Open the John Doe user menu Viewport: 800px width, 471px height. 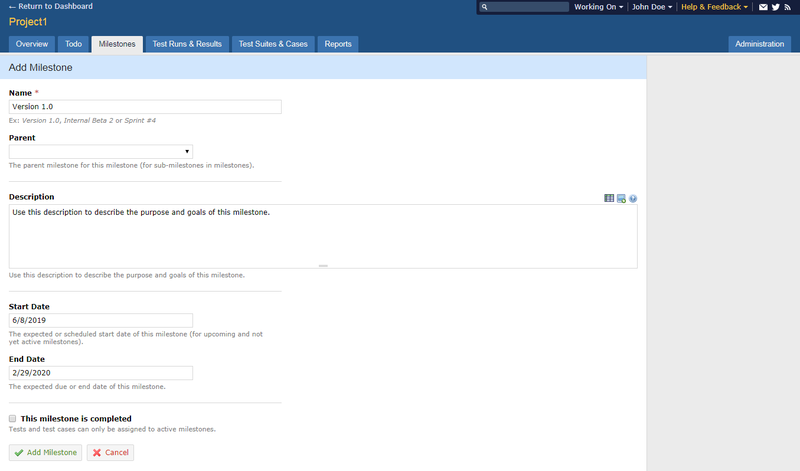coord(652,7)
